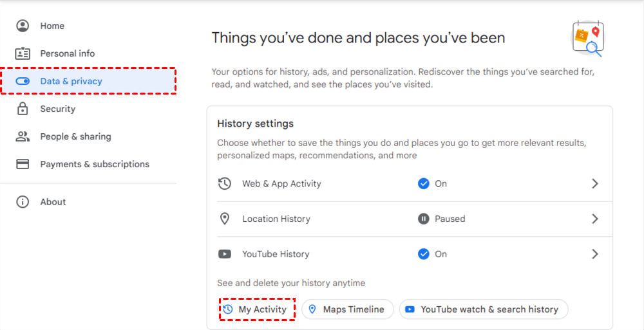The image size is (644, 330).
Task: Click YouTube History On checkmark
Action: point(424,254)
